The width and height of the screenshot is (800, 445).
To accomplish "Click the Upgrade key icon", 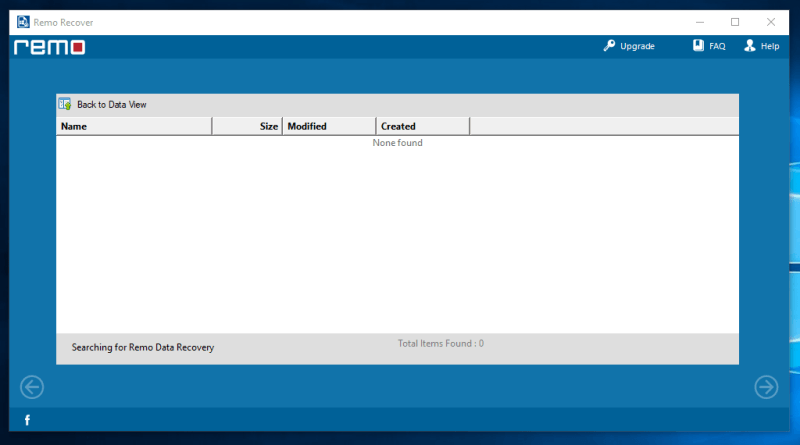I will click(609, 46).
